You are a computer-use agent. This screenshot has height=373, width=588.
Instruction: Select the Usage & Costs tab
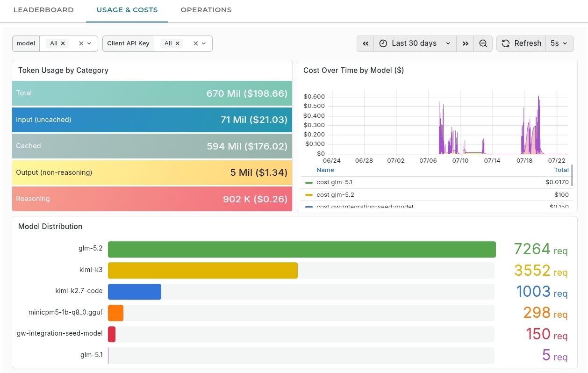[127, 10]
